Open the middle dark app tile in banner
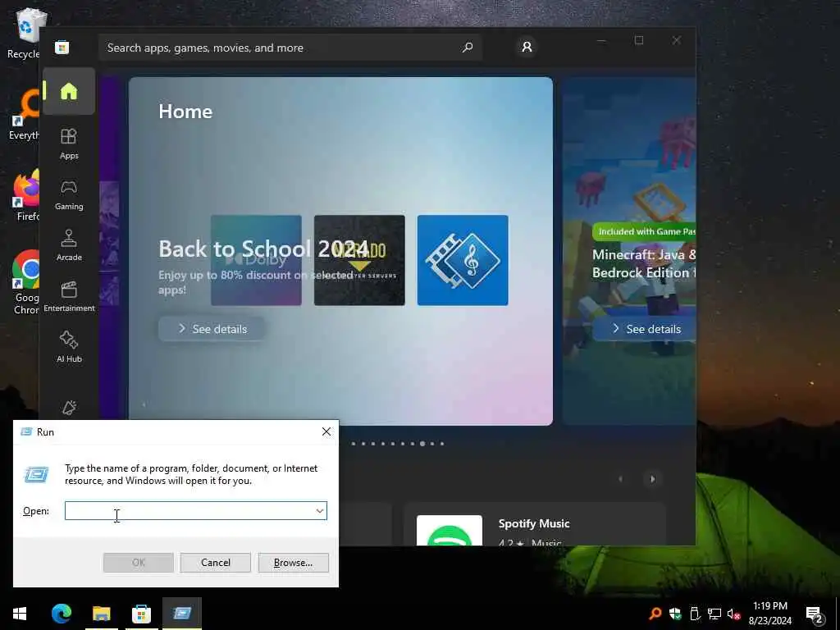Image resolution: width=840 pixels, height=630 pixels. [x=359, y=260]
